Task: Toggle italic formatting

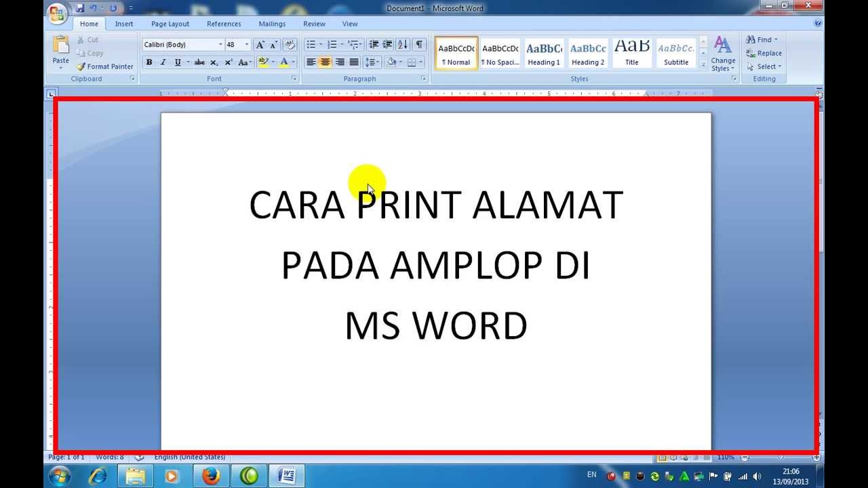Action: tap(163, 62)
